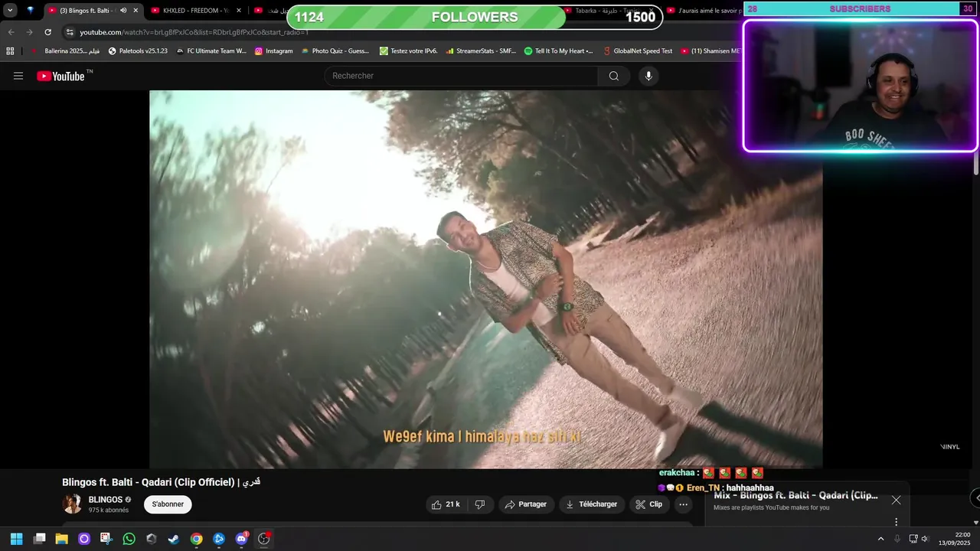The height and width of the screenshot is (551, 980).
Task: Open the Partager share dialog
Action: click(x=526, y=504)
